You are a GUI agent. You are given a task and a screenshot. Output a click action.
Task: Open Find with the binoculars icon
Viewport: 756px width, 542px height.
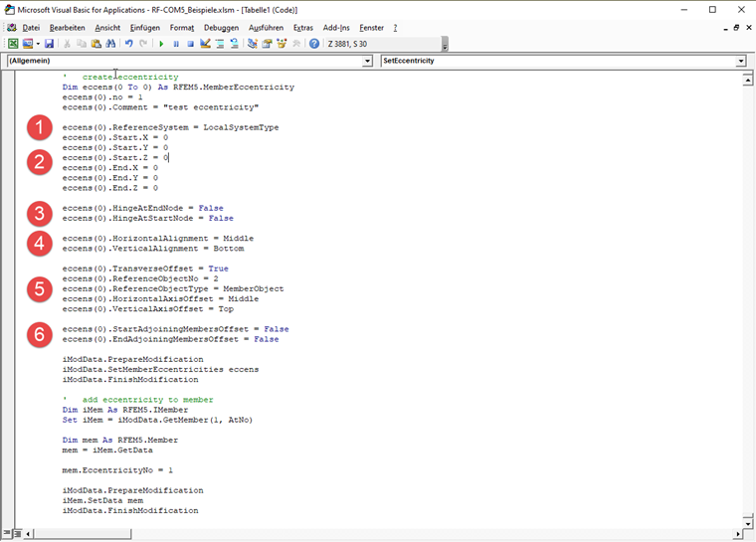(x=110, y=44)
